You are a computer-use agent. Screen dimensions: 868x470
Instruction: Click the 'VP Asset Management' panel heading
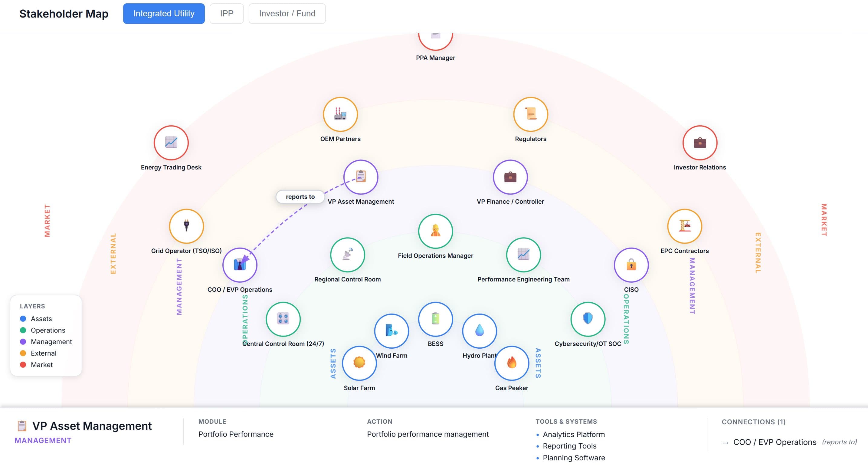[92, 426]
